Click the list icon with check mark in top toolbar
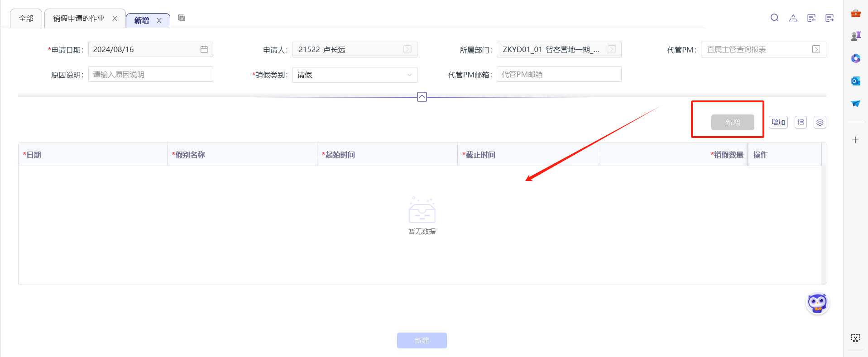Image resolution: width=868 pixels, height=357 pixels. (x=811, y=18)
